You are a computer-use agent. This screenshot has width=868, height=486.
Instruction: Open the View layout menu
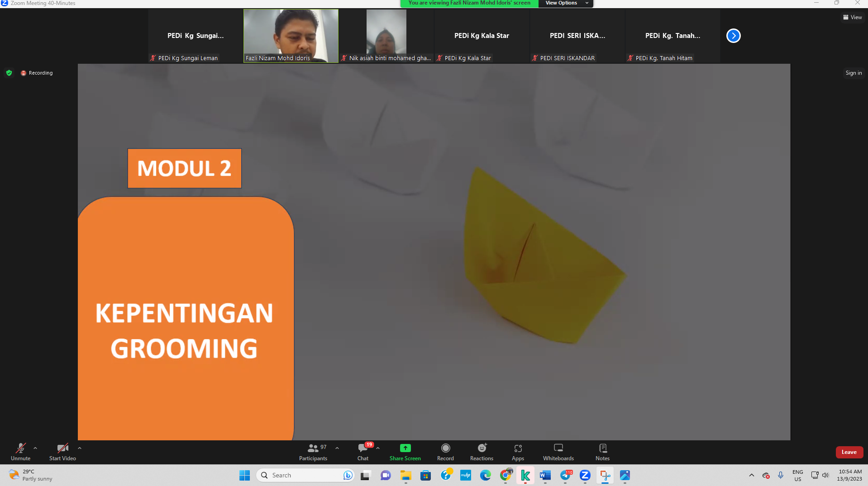852,17
